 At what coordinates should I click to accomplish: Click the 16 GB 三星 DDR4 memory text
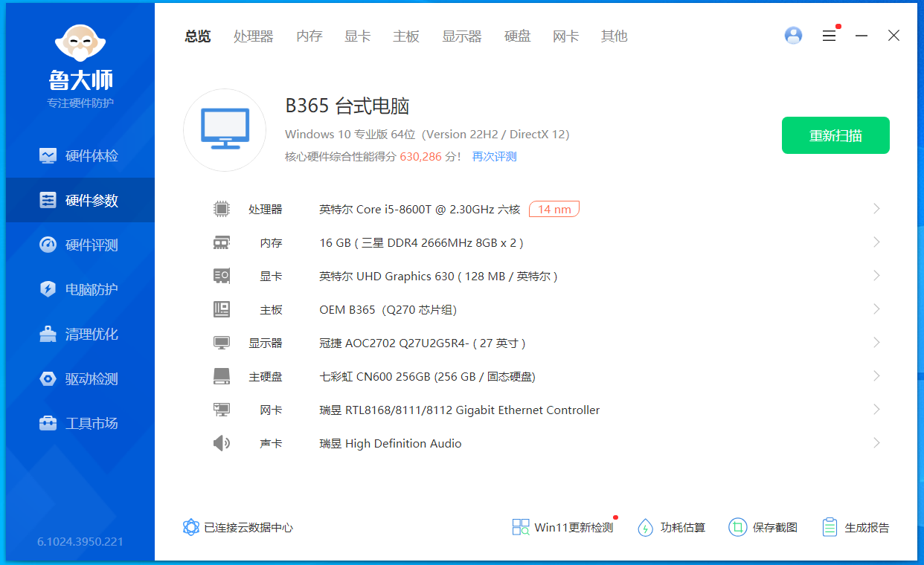[x=421, y=243]
